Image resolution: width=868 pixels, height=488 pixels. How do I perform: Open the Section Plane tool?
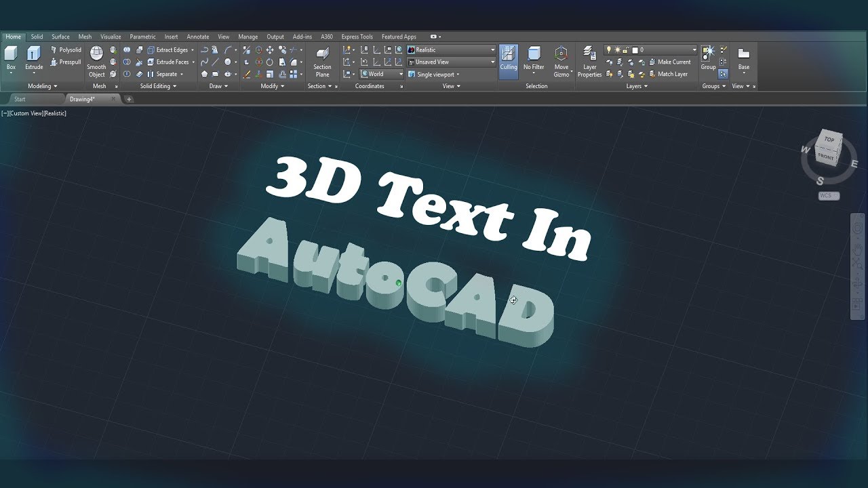click(322, 62)
